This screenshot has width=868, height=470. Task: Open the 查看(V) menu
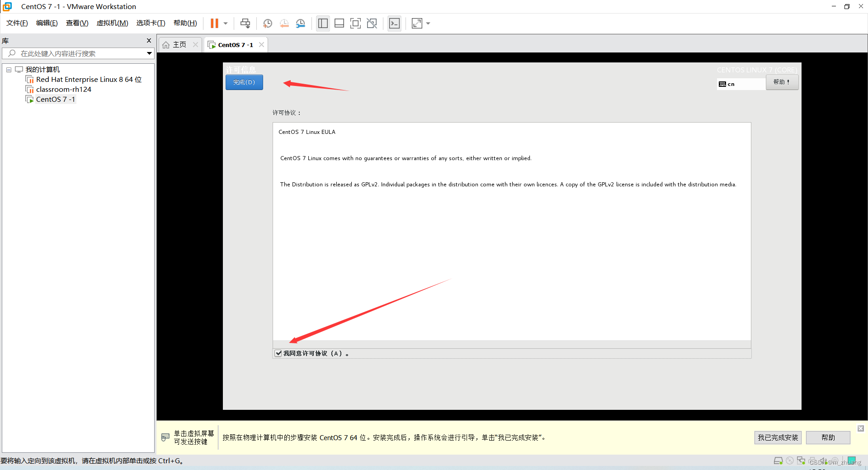pos(77,23)
